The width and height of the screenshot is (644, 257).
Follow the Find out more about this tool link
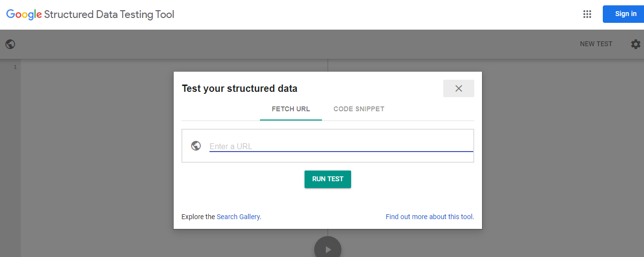click(430, 217)
